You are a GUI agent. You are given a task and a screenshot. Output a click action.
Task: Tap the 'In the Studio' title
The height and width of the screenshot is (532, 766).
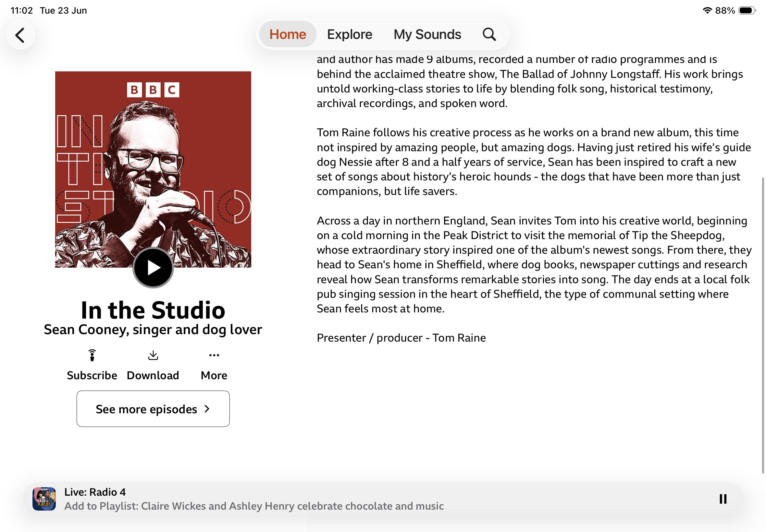[x=153, y=310]
